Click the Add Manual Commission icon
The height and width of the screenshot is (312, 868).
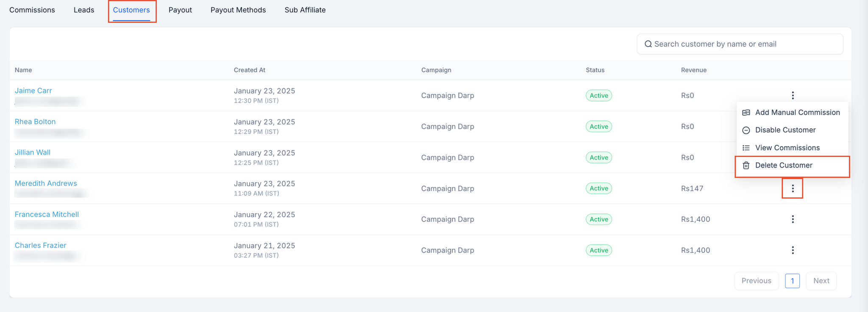coord(746,112)
